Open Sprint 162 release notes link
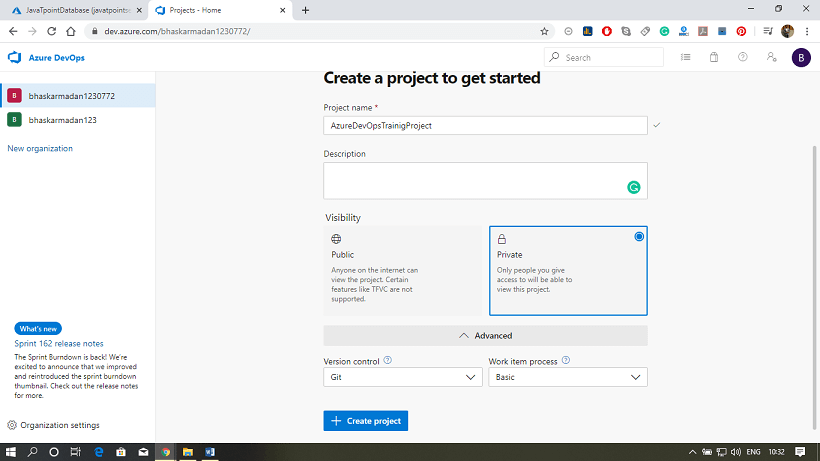820x461 pixels. coord(59,343)
